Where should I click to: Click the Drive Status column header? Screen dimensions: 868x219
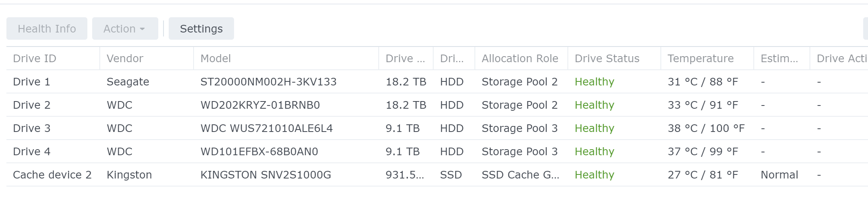pyautogui.click(x=614, y=59)
